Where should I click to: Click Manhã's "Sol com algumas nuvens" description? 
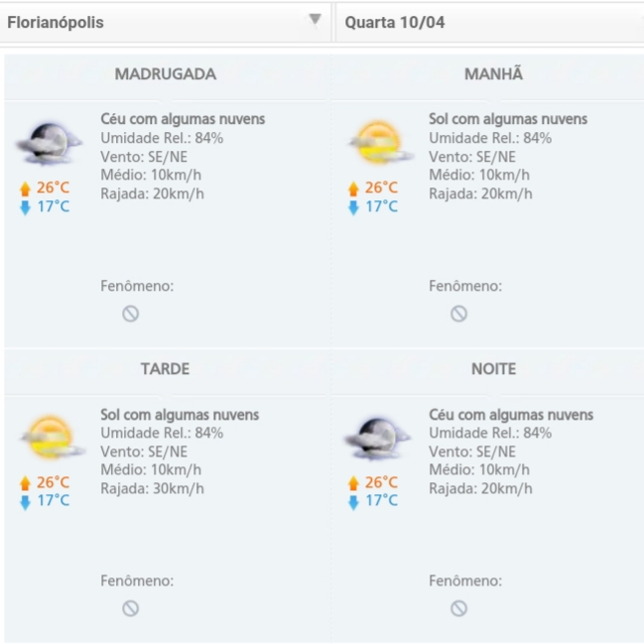click(x=507, y=119)
